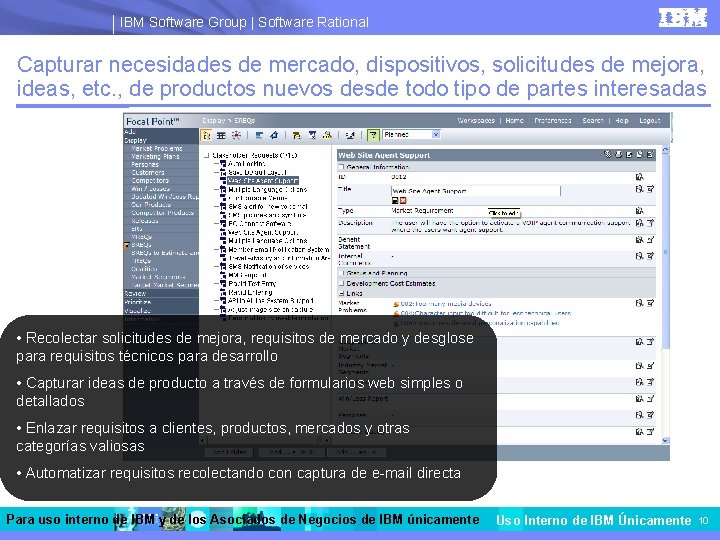
Task: Expand the Development Cost Estimates section
Action: (341, 284)
